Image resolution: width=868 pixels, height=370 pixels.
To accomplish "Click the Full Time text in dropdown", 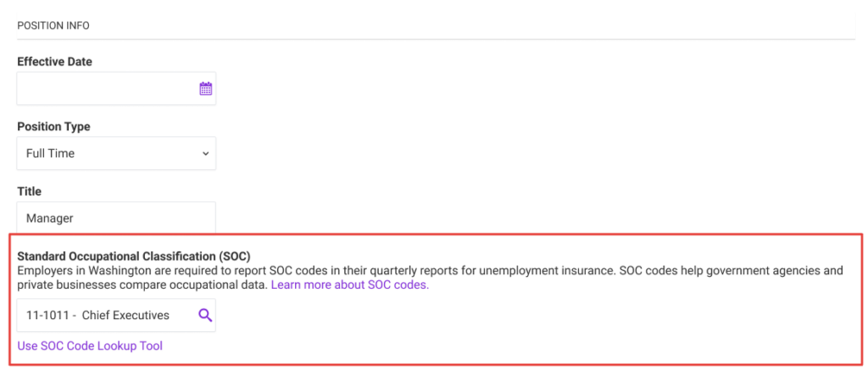I will pyautogui.click(x=50, y=153).
